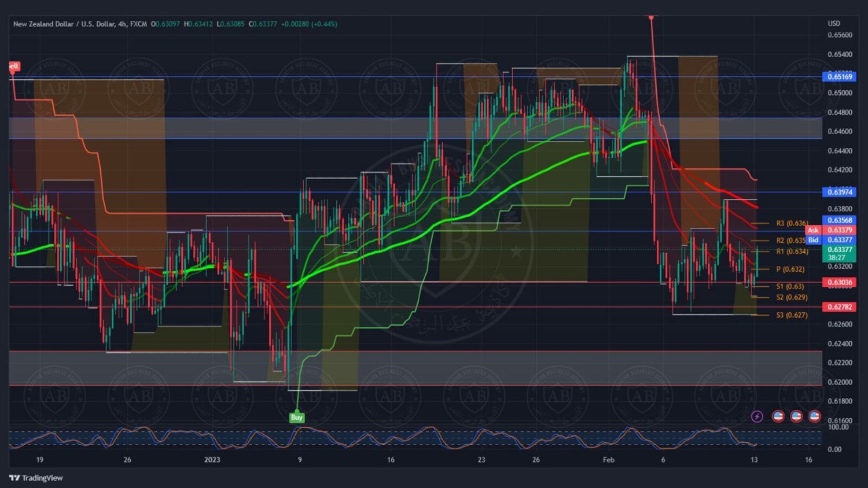
Task: Select the P (0.632) pivot label
Action: [x=790, y=269]
